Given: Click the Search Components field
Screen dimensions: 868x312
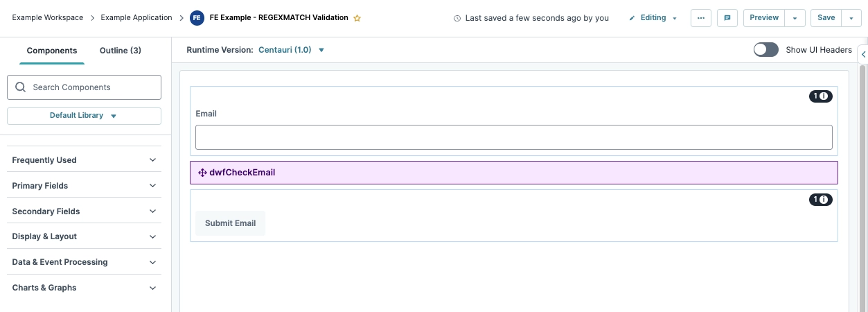Looking at the screenshot, I should (84, 87).
